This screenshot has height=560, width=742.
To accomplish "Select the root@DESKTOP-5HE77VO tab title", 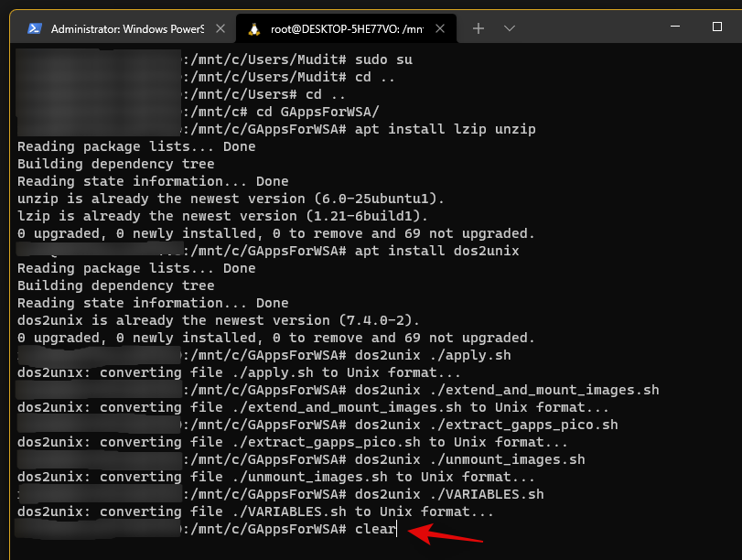I will pos(346,28).
